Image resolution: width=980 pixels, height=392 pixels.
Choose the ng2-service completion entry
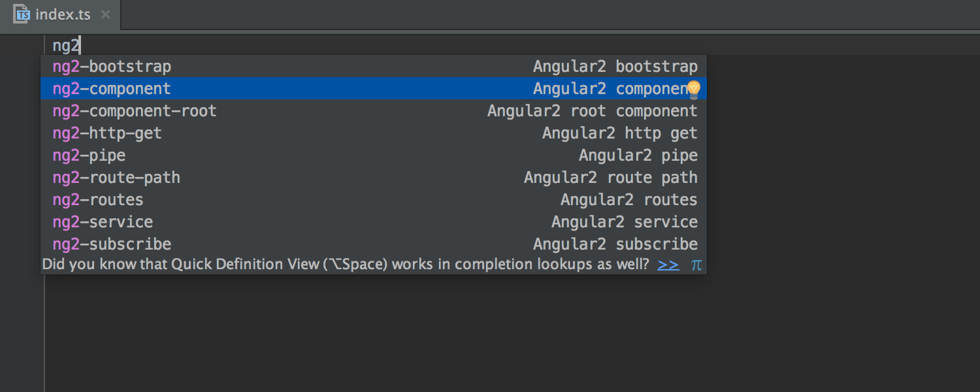pyautogui.click(x=103, y=222)
